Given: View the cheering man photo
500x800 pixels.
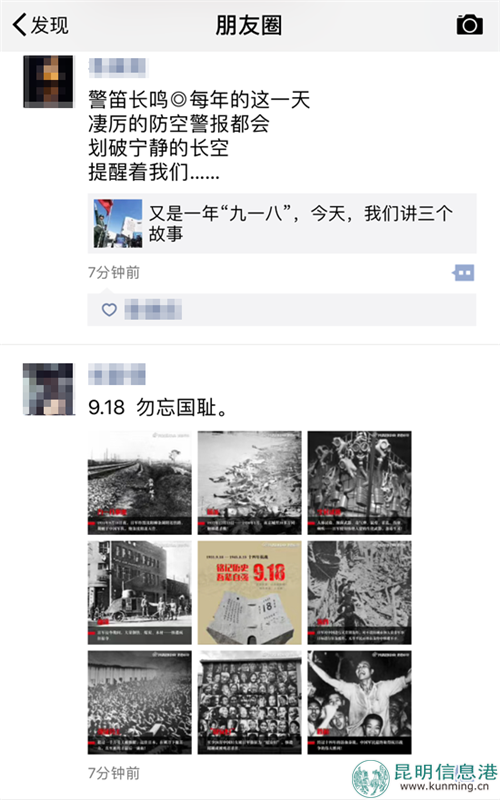Looking at the screenshot, I should 359,702.
